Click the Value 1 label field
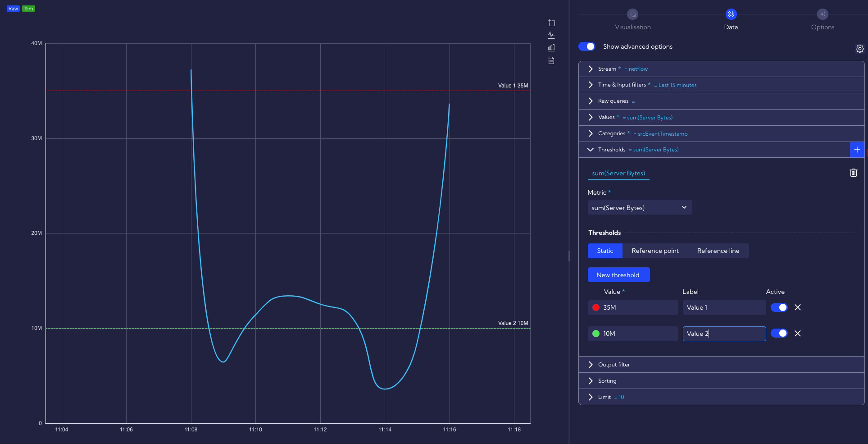The height and width of the screenshot is (444, 868). pyautogui.click(x=724, y=307)
